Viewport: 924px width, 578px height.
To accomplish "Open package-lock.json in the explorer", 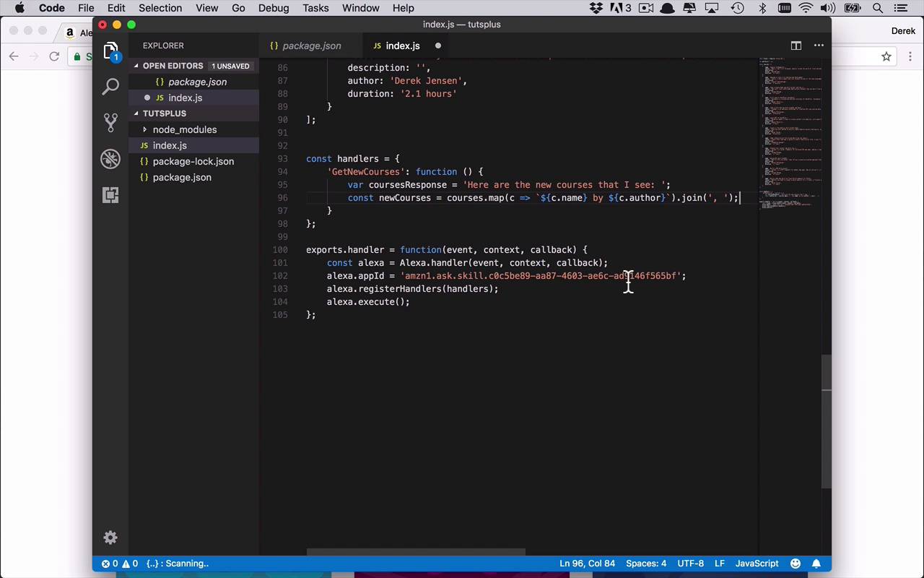I will (193, 161).
